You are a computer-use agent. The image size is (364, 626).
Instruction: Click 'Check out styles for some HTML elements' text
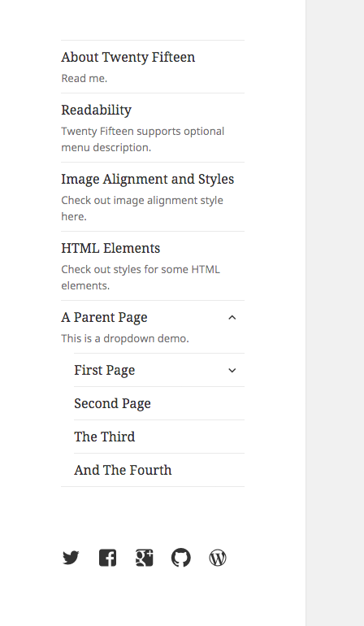pyautogui.click(x=141, y=277)
